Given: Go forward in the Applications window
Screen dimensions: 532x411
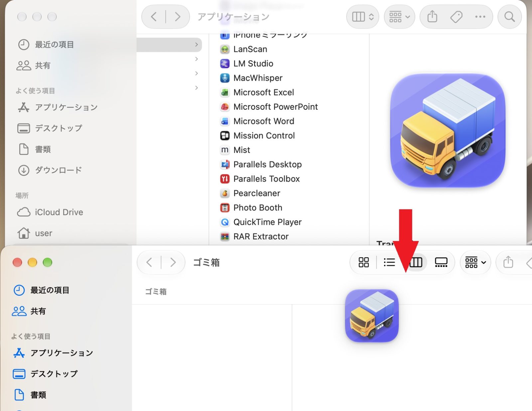Looking at the screenshot, I should click(x=178, y=17).
